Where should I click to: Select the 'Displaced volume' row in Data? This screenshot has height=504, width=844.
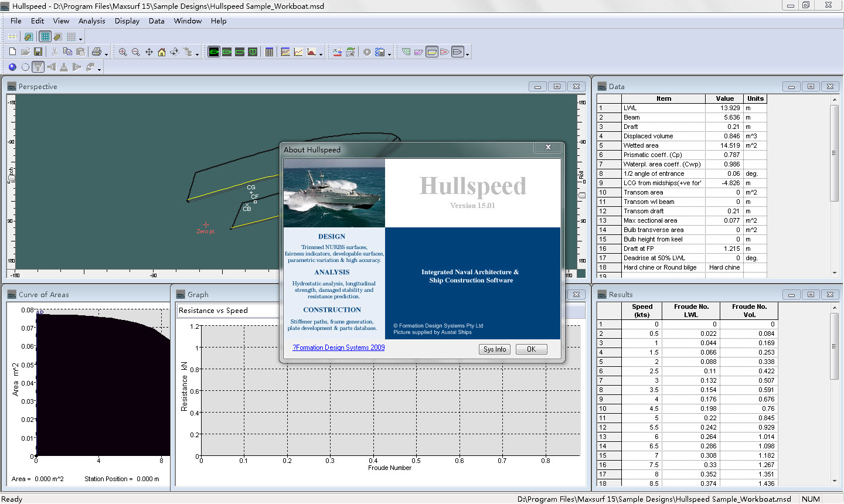[682, 136]
